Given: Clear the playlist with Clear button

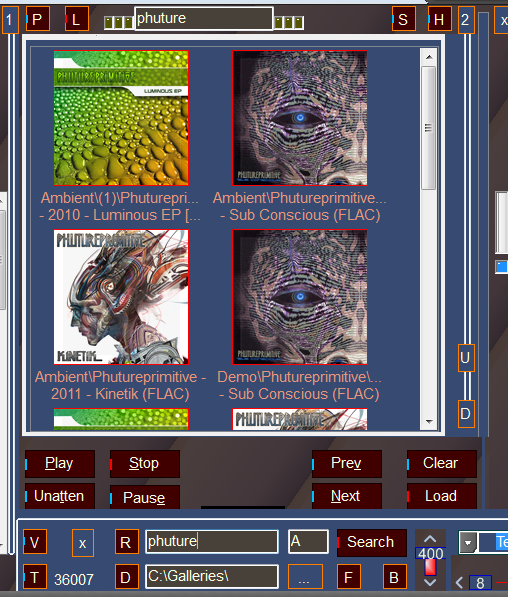Looking at the screenshot, I should (x=442, y=464).
